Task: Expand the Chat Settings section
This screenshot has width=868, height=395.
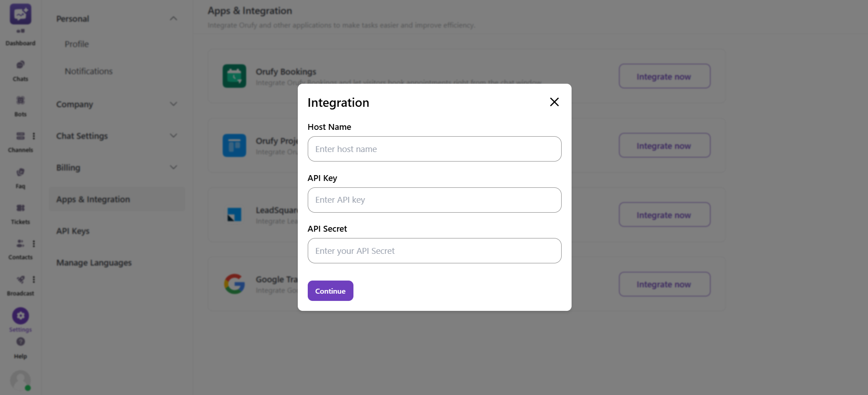Action: pyautogui.click(x=173, y=136)
